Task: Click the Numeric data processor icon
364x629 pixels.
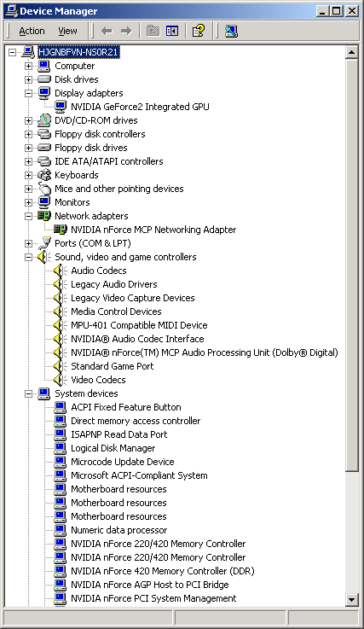Action: [61, 530]
